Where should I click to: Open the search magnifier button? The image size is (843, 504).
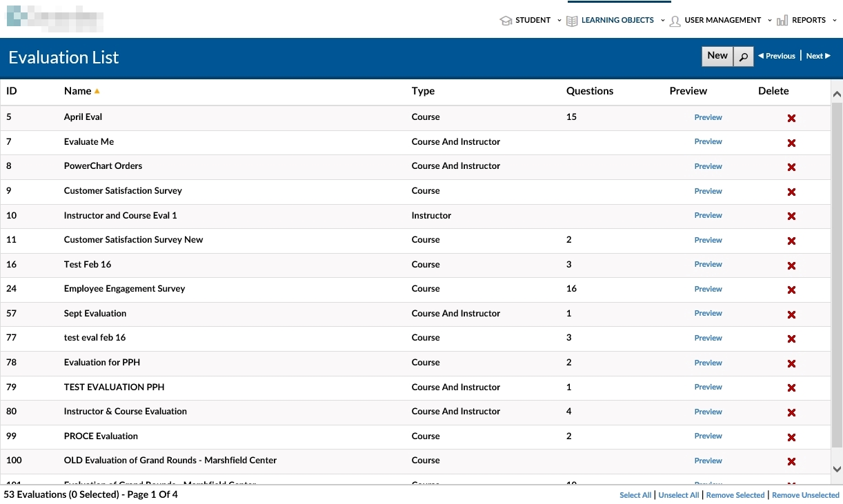743,57
